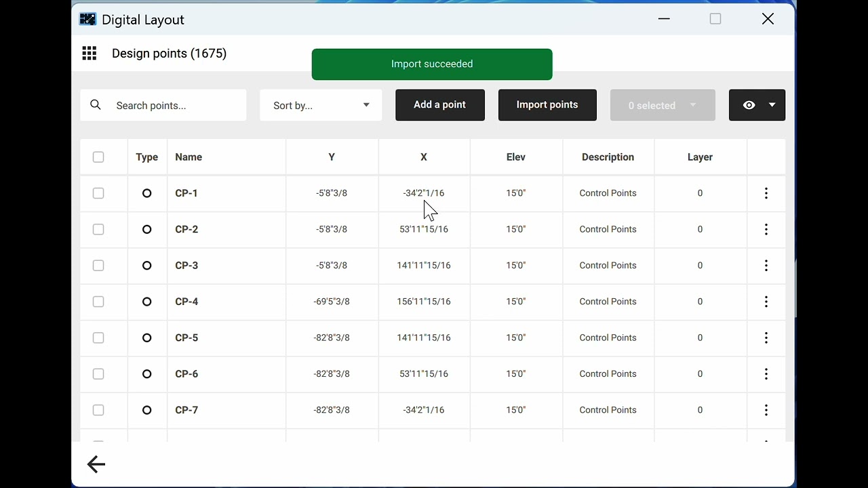Click X value -34'2"1/16 in CP-1 row
Viewport: 868px width, 488px height.
(424, 193)
